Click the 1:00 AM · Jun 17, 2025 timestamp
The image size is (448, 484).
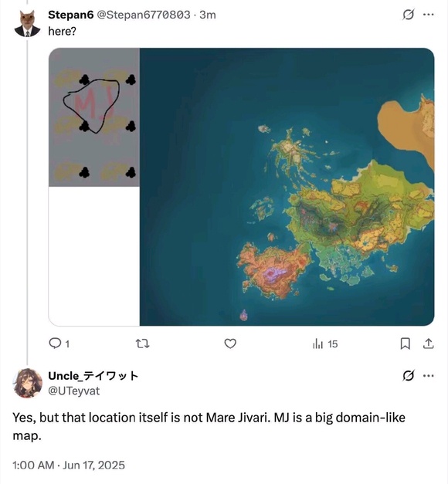point(69,465)
